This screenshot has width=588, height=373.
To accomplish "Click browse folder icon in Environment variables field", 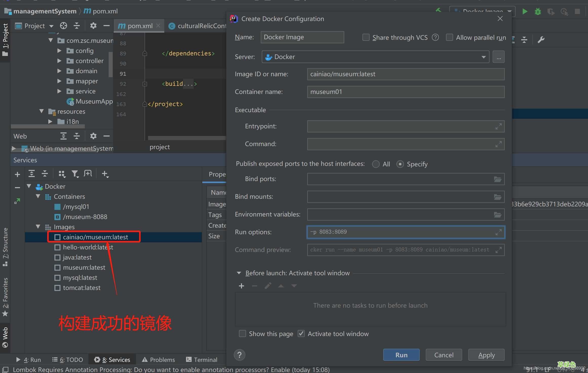I will pos(498,214).
